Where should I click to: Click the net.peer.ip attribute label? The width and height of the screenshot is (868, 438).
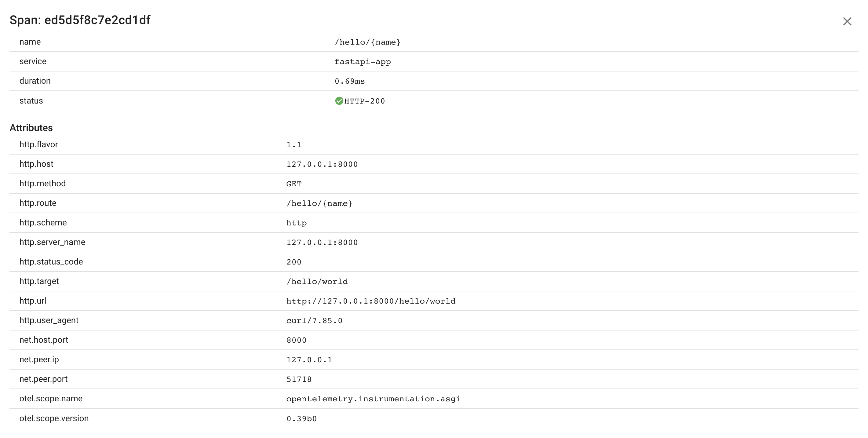click(x=39, y=360)
